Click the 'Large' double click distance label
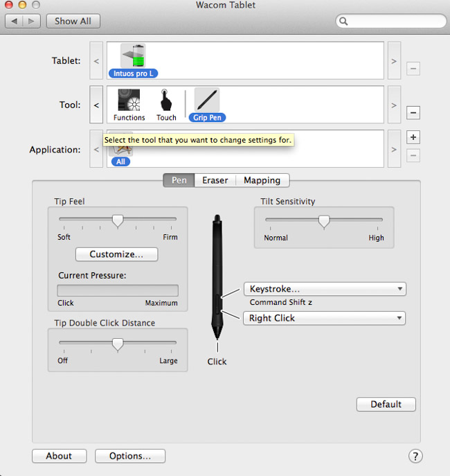 tap(168, 361)
